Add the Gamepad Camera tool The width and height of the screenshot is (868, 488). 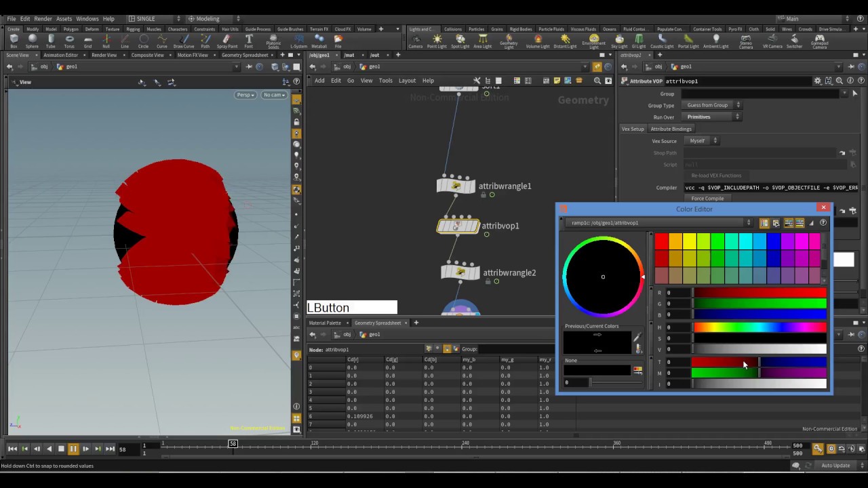(x=820, y=42)
